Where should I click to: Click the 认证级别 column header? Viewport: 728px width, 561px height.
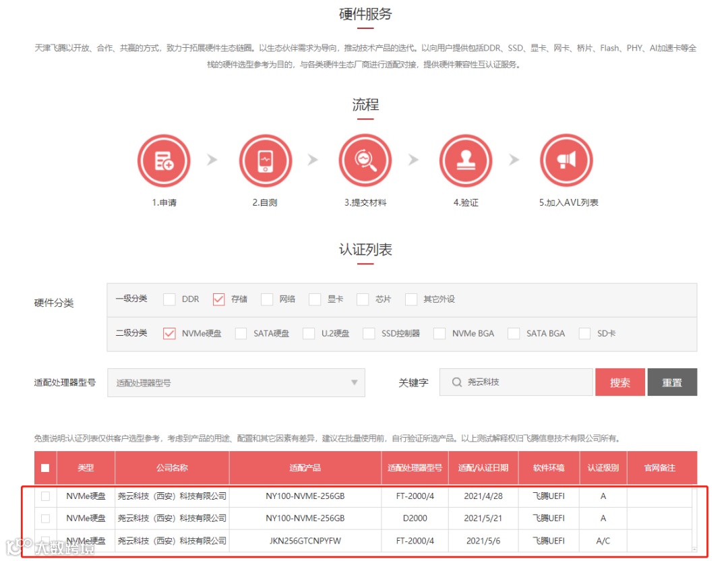click(x=603, y=468)
